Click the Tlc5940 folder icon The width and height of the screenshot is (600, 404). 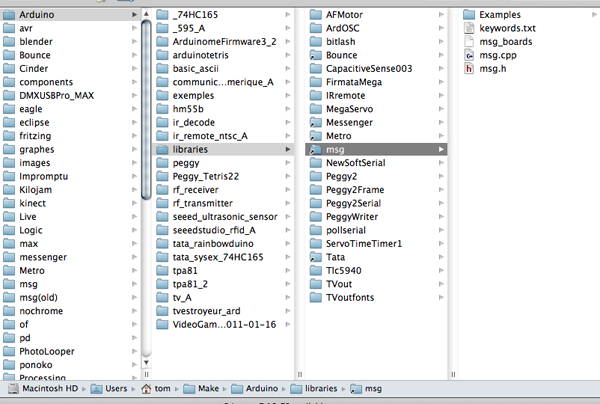point(315,270)
